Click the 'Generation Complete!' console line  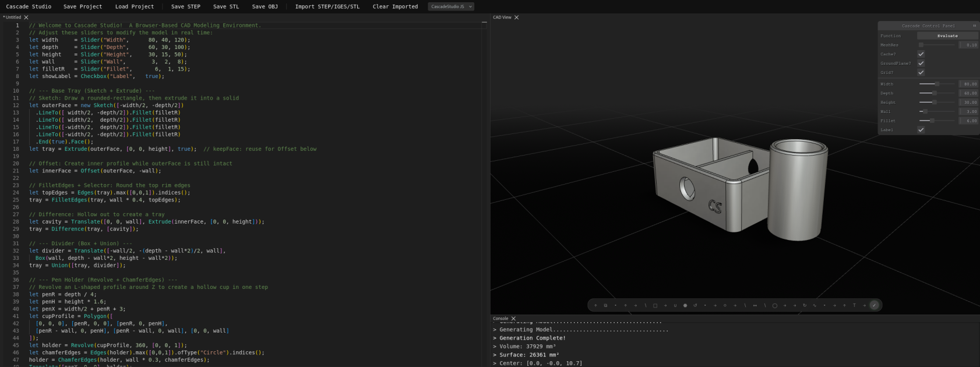point(529,338)
